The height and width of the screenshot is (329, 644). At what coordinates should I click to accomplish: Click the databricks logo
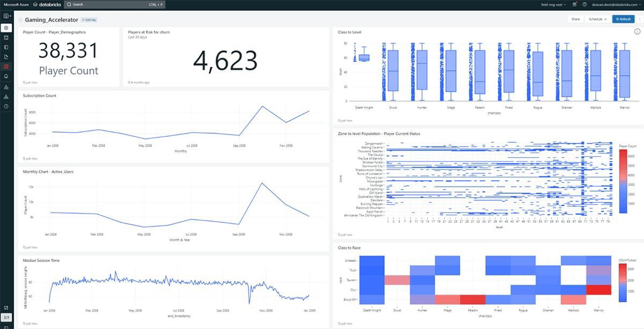(x=47, y=4)
